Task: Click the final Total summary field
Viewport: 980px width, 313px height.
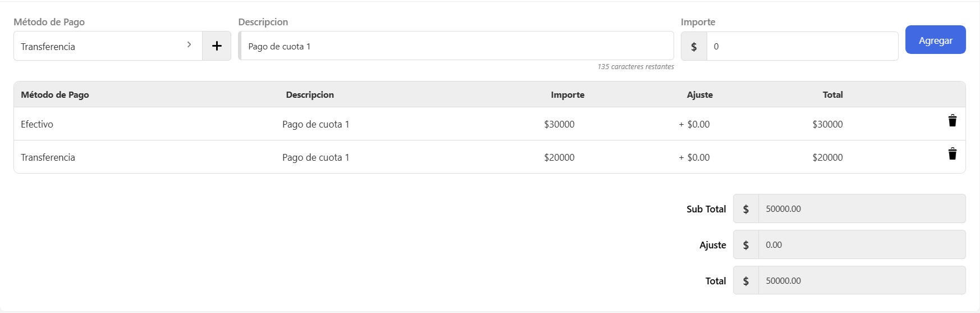Action: 861,281
